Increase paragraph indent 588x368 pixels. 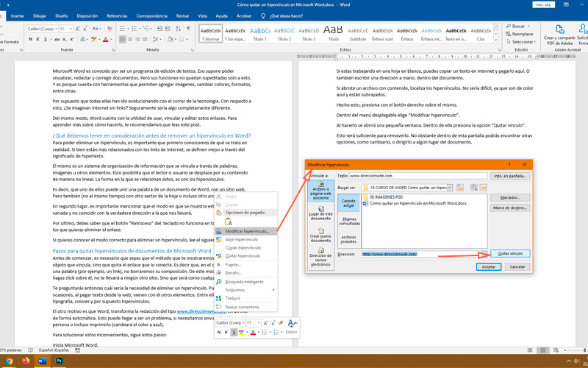coord(168,29)
